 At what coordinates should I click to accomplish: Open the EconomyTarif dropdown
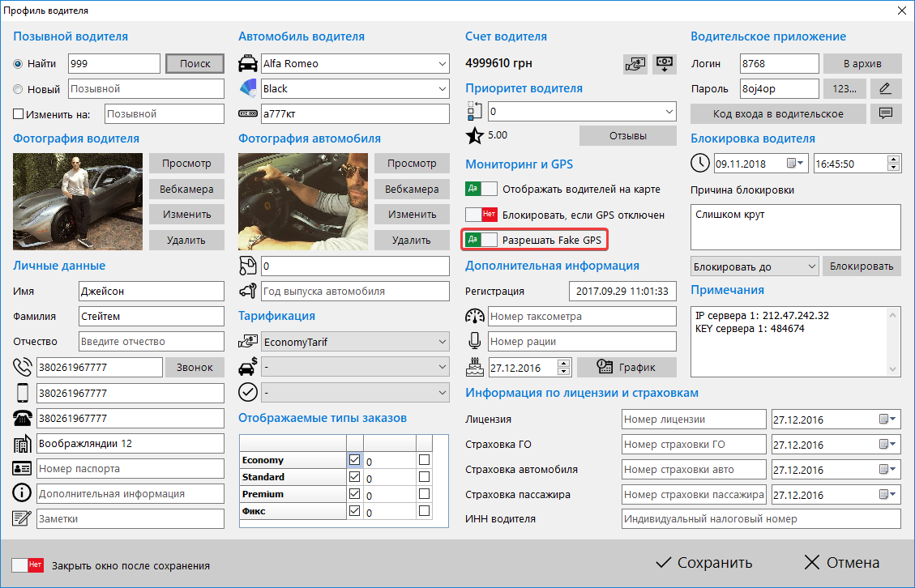point(443,341)
